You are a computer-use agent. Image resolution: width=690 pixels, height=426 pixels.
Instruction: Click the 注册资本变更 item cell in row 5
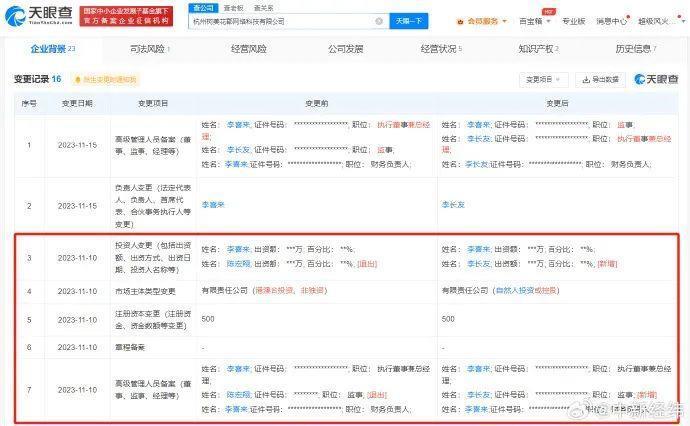tap(153, 320)
